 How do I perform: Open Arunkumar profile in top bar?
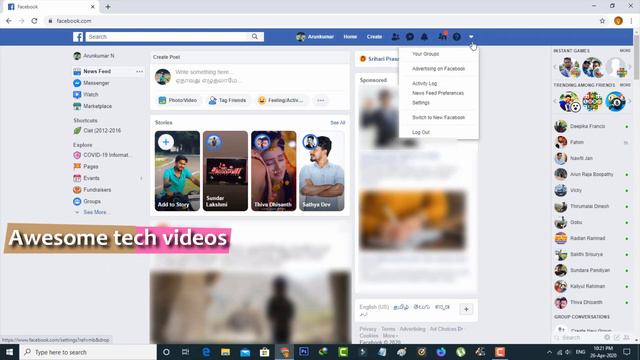coord(315,37)
